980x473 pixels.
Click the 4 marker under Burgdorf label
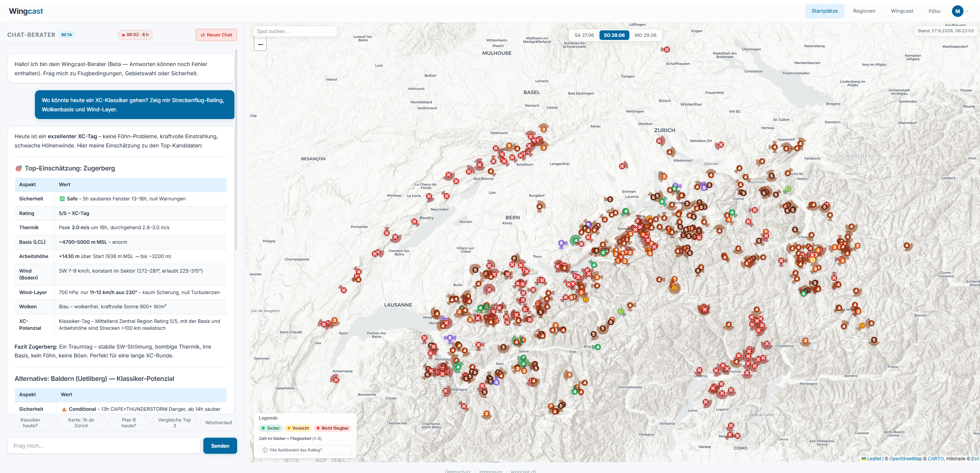point(539,207)
